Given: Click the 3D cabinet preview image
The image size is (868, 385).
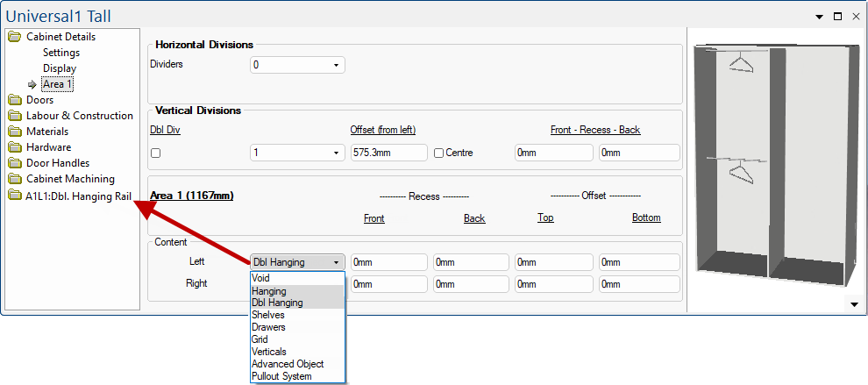Looking at the screenshot, I should click(x=772, y=165).
